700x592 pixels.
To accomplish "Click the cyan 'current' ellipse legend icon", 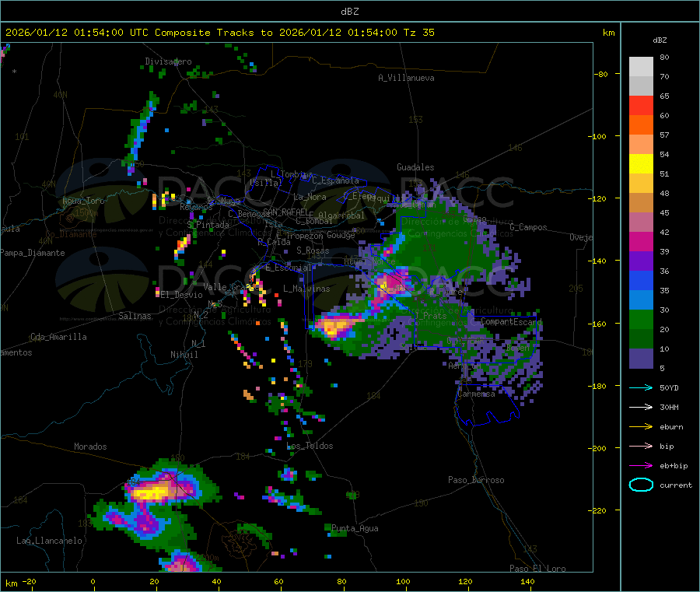I will [x=641, y=485].
